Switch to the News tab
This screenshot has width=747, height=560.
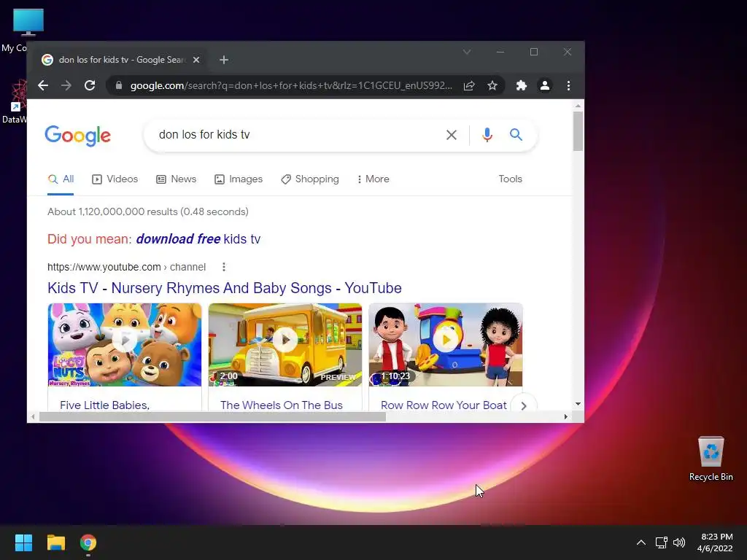tap(177, 179)
